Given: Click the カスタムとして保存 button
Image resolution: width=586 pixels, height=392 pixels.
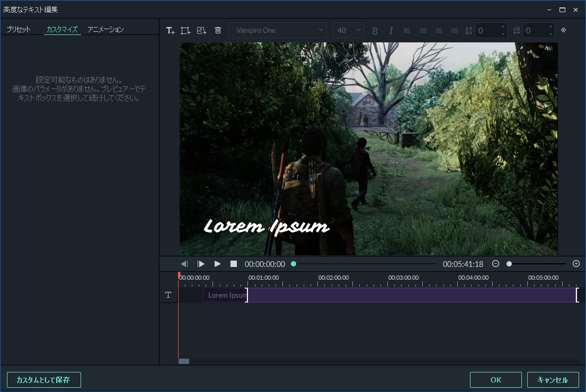Looking at the screenshot, I should pyautogui.click(x=44, y=380).
